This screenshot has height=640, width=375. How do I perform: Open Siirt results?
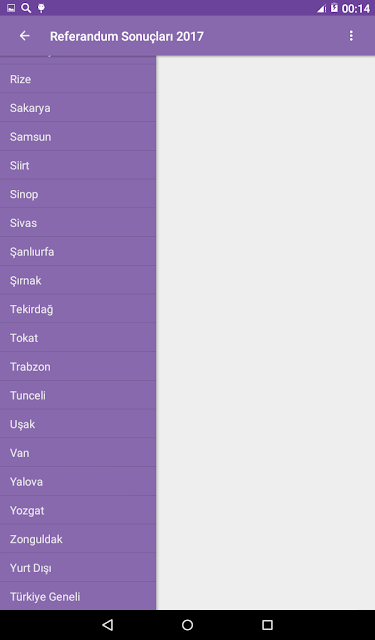pyautogui.click(x=78, y=165)
